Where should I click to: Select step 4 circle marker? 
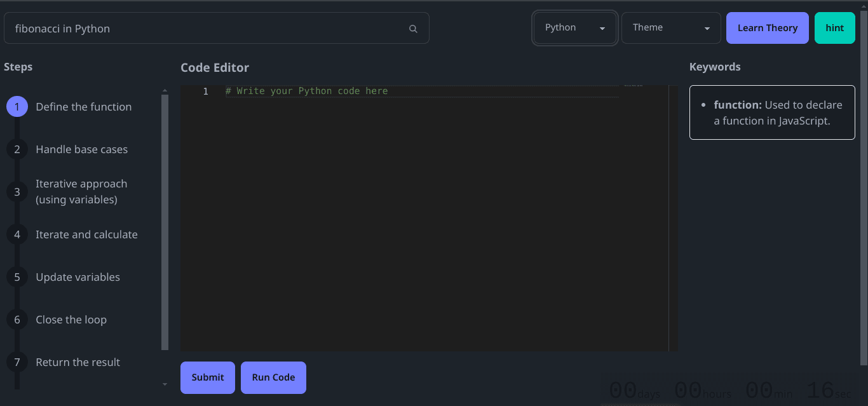pyautogui.click(x=17, y=234)
